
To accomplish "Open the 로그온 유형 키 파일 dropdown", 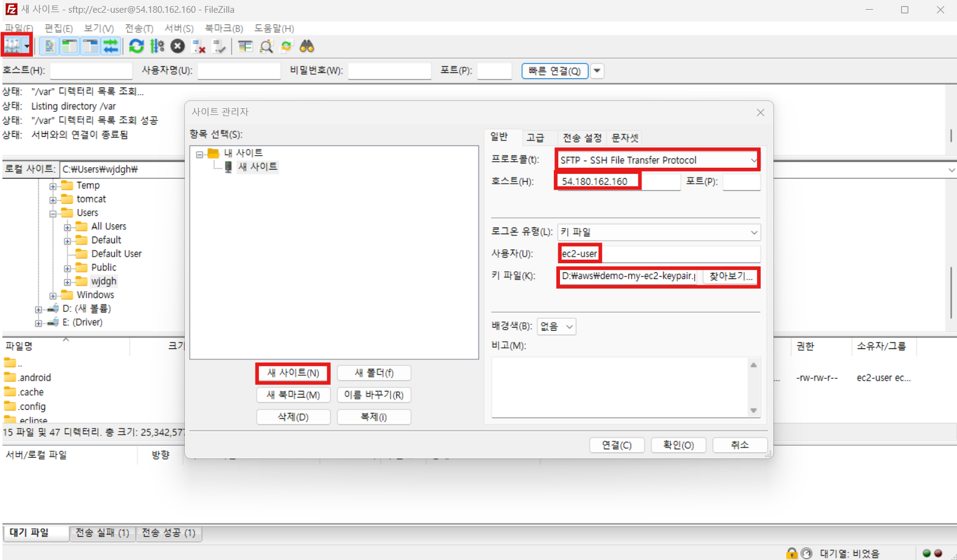I will click(659, 232).
